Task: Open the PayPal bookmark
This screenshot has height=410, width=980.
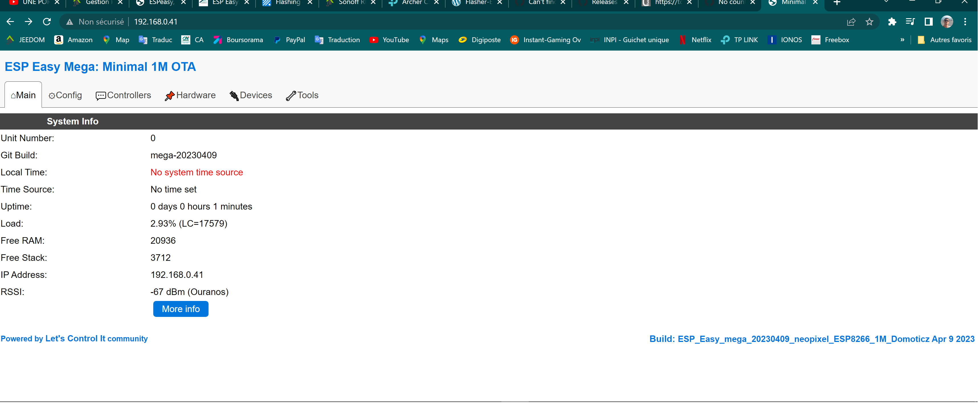Action: (x=289, y=40)
